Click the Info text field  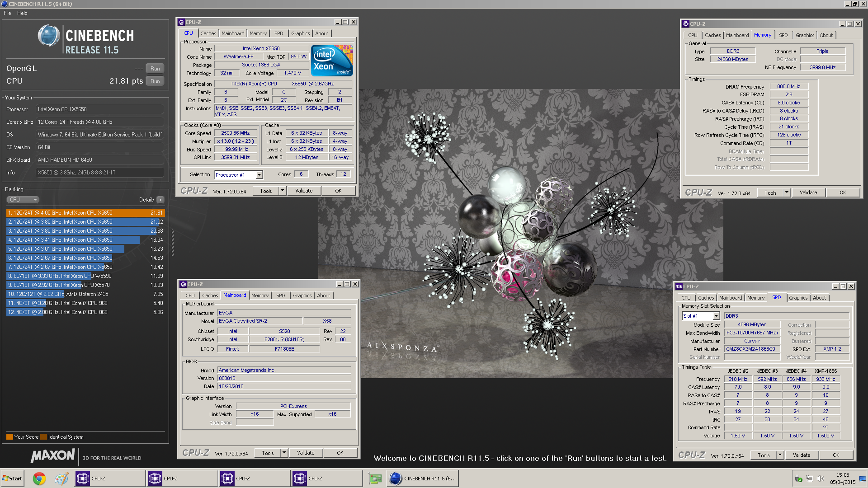100,173
